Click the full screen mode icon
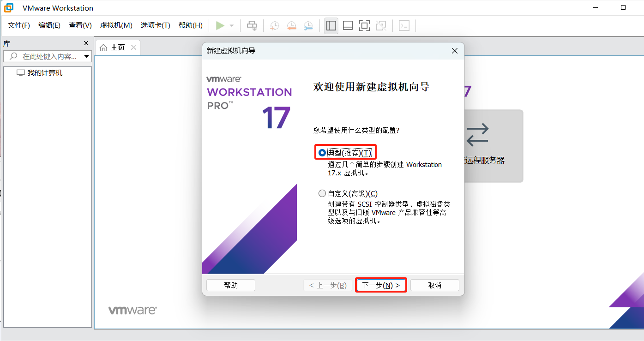Screen dimensions: 644x341 pos(364,26)
